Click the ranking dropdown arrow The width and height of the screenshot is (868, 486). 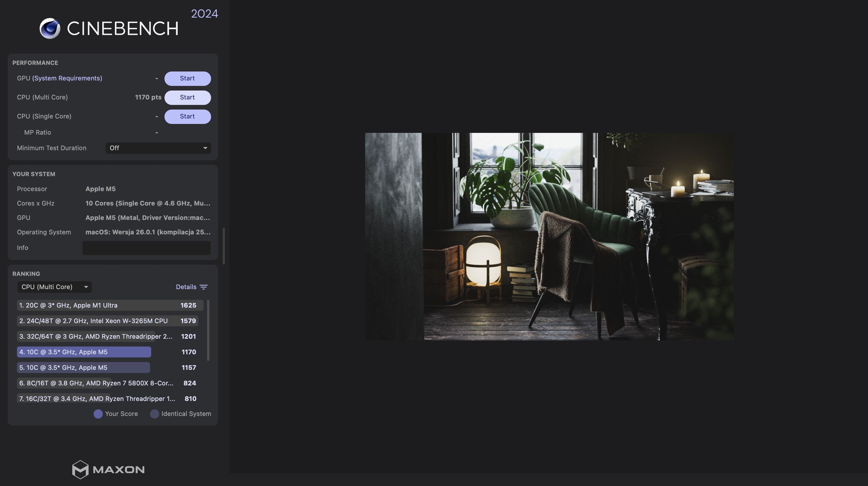(x=86, y=287)
